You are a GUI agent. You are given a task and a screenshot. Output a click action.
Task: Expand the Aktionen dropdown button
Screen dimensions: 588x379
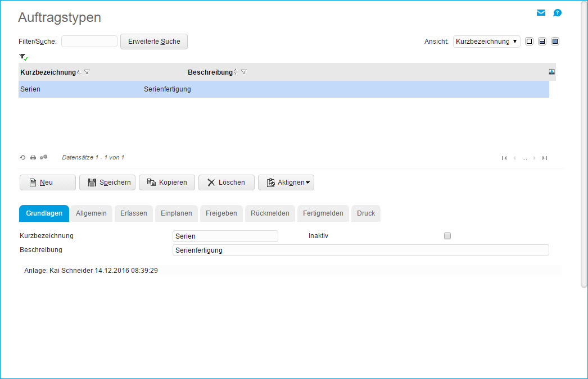[x=286, y=182]
